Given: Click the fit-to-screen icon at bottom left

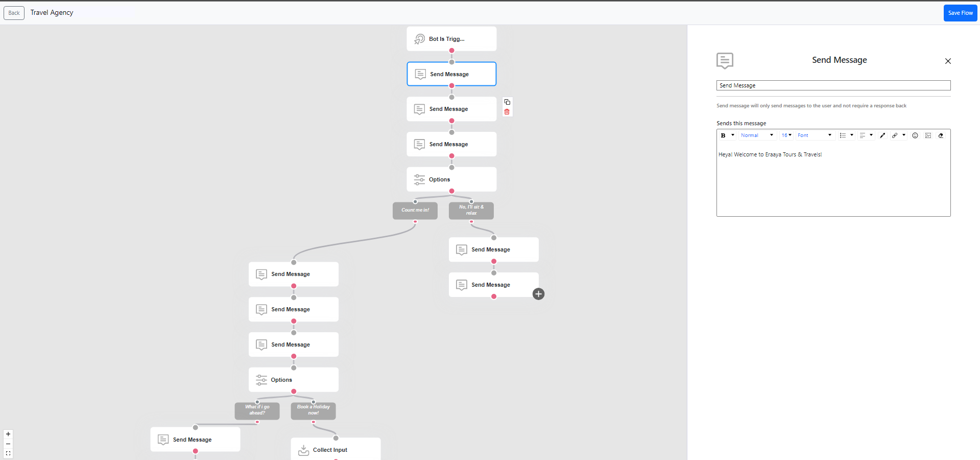Looking at the screenshot, I should click(x=8, y=453).
